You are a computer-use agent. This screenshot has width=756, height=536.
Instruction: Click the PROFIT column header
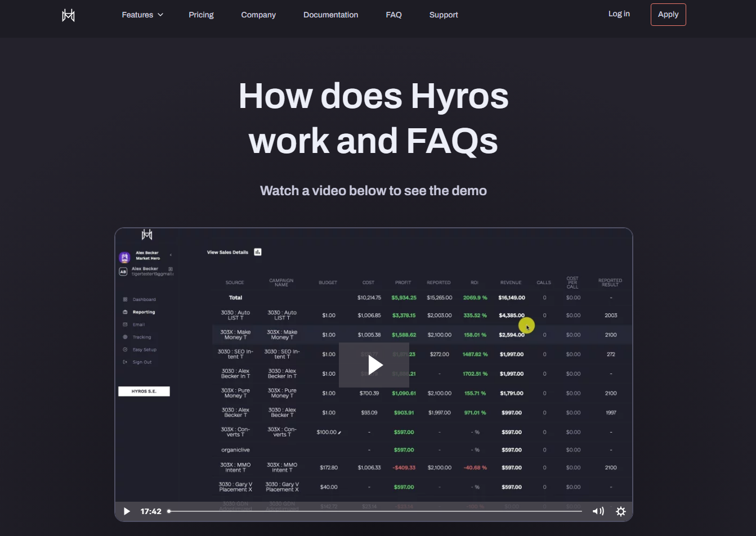click(403, 283)
